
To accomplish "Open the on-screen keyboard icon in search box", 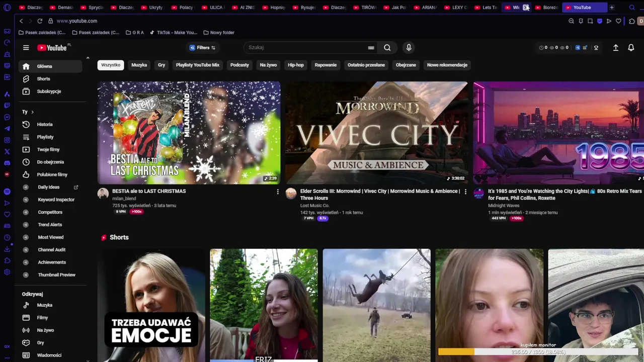I will tap(371, 48).
